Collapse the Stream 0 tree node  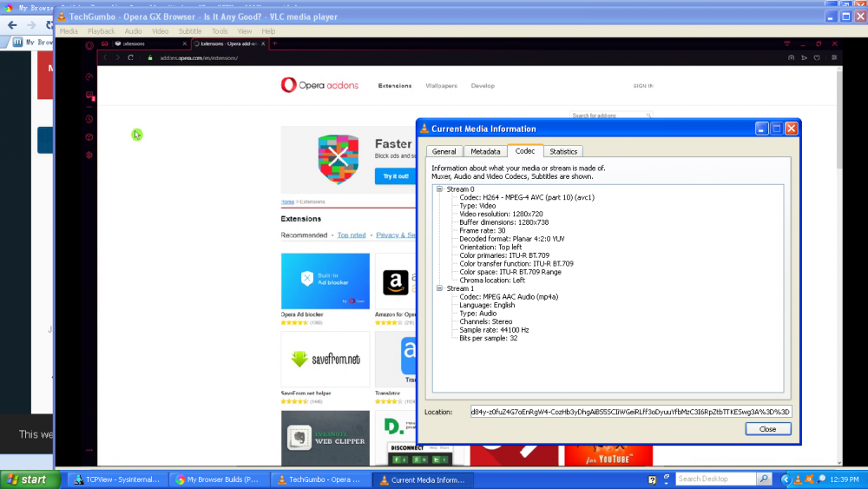point(440,189)
